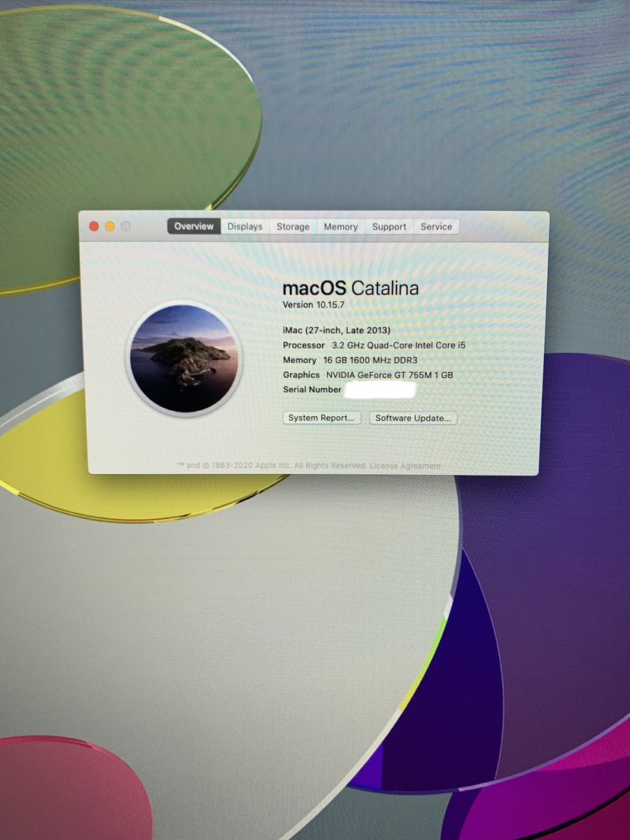630x840 pixels.
Task: Click the NVIDIA GeForce GT 755M 1 GB value
Action: click(390, 375)
